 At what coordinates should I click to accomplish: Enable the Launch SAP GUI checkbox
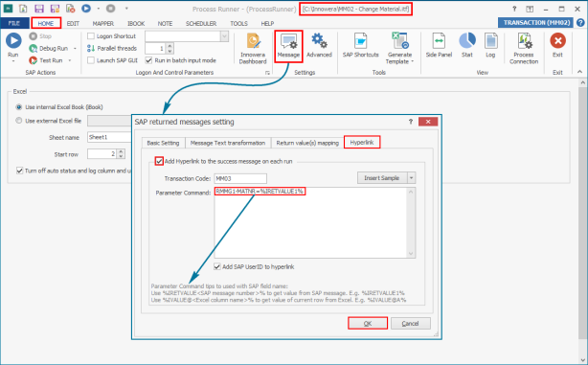pos(91,60)
